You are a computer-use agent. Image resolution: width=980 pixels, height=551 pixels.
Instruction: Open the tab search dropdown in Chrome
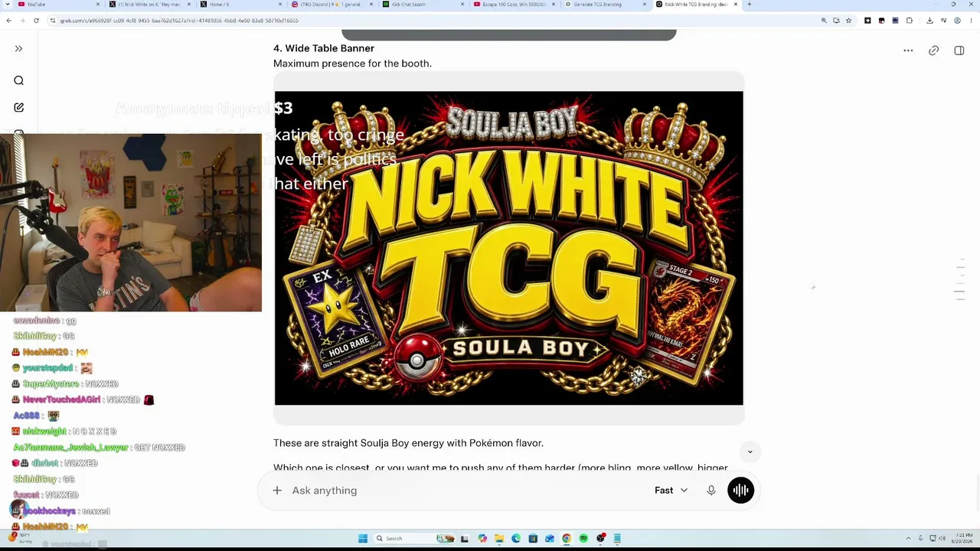(x=9, y=5)
